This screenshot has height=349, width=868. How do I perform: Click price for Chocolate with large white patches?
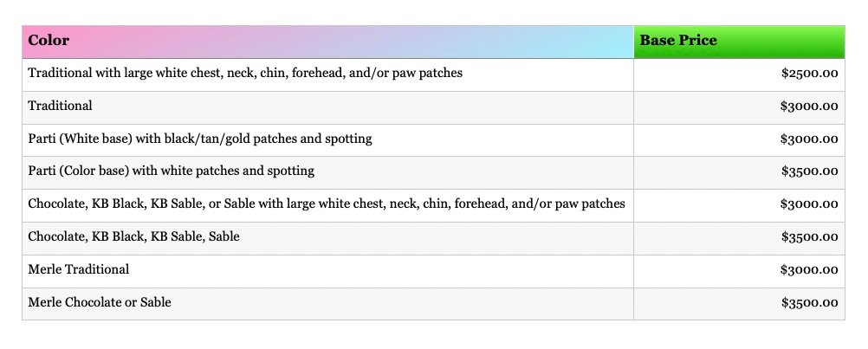tap(809, 204)
